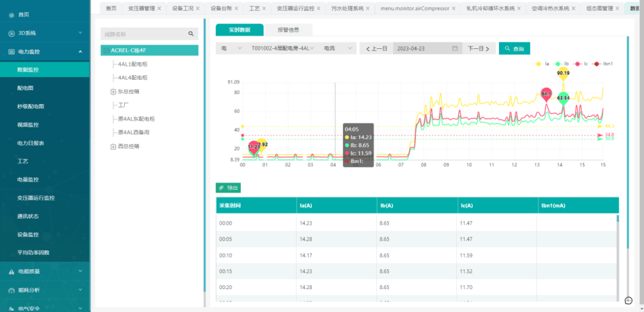Click the data table vertical scrollbar

617,218
